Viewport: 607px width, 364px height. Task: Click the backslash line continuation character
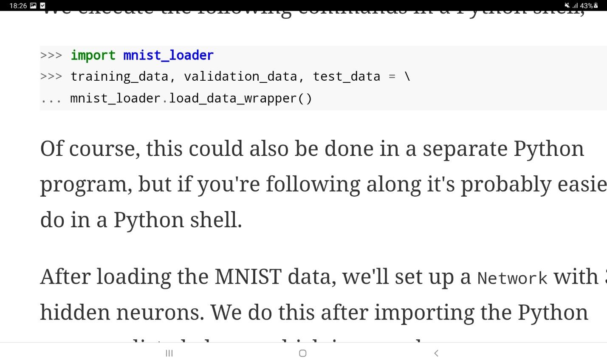tap(407, 76)
